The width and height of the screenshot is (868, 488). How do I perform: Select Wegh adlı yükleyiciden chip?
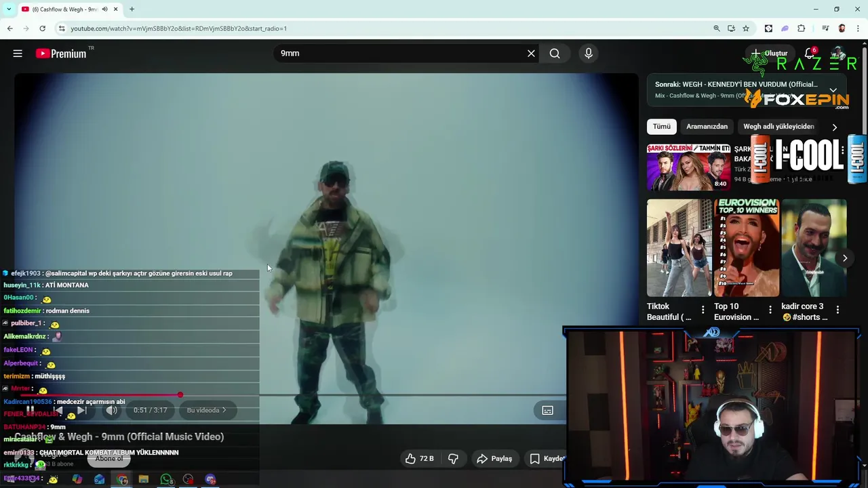tap(778, 127)
